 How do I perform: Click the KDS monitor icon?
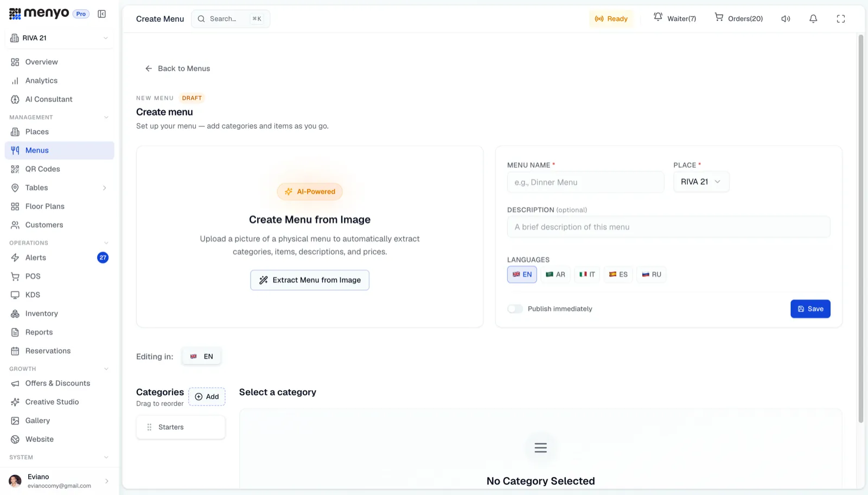[x=15, y=295]
